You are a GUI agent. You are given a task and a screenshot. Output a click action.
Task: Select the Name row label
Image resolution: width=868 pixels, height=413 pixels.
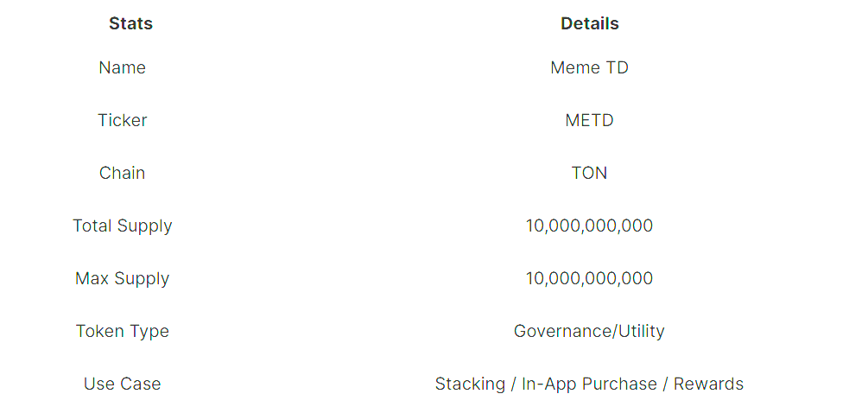123,67
